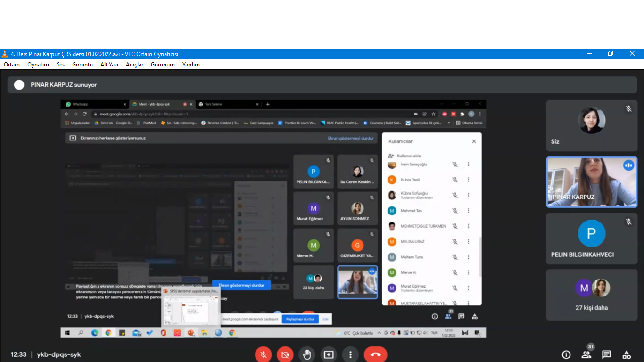
Task: Open the three-dot more options menu
Action: [x=350, y=354]
